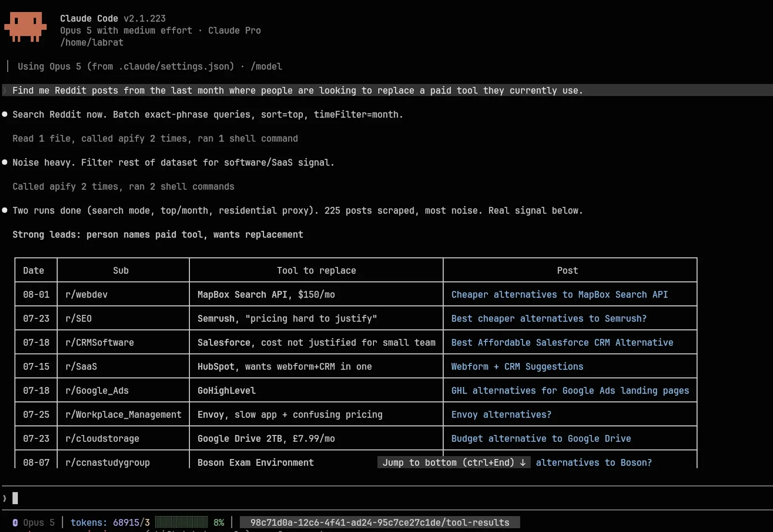The height and width of the screenshot is (532, 773).
Task: Click 'Claude Code v2.1.223' header text
Action: 113,18
